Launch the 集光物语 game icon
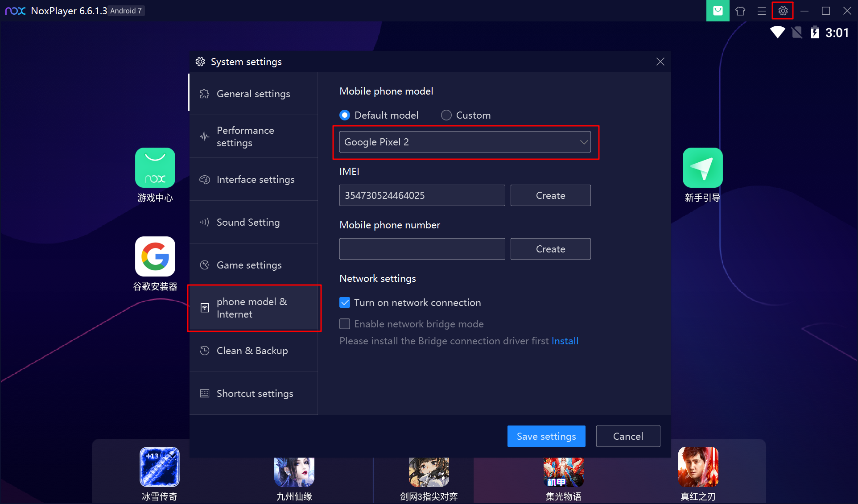This screenshot has width=858, height=504. point(564,472)
